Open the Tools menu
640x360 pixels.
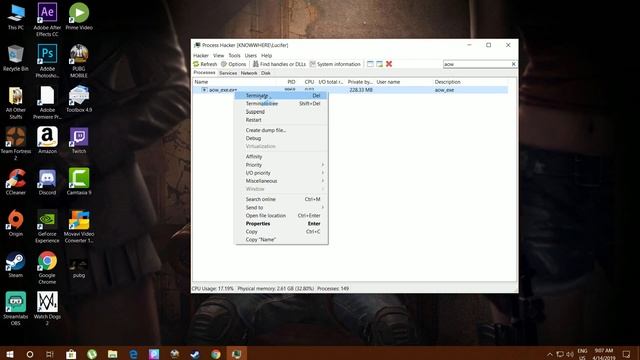tap(234, 56)
